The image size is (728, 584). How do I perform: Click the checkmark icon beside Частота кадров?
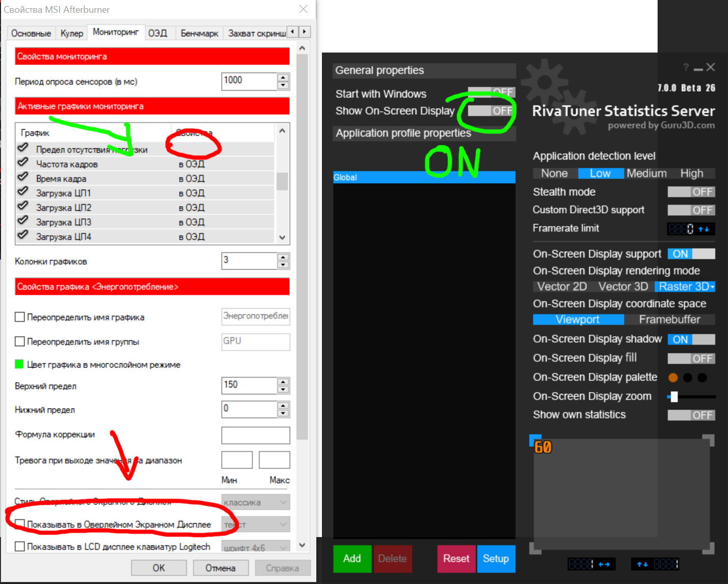23,163
